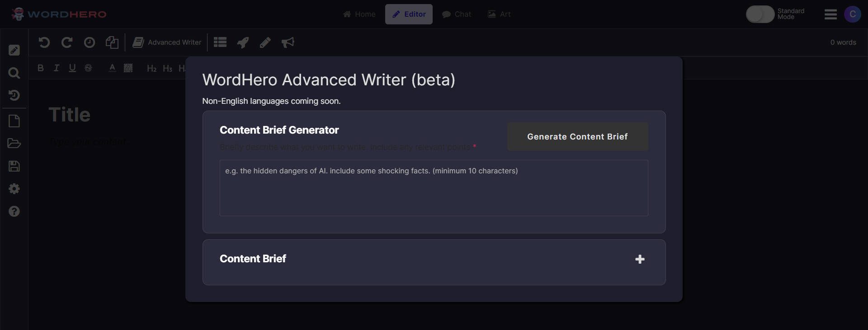
Task: Click the help question mark icon
Action: (x=14, y=211)
